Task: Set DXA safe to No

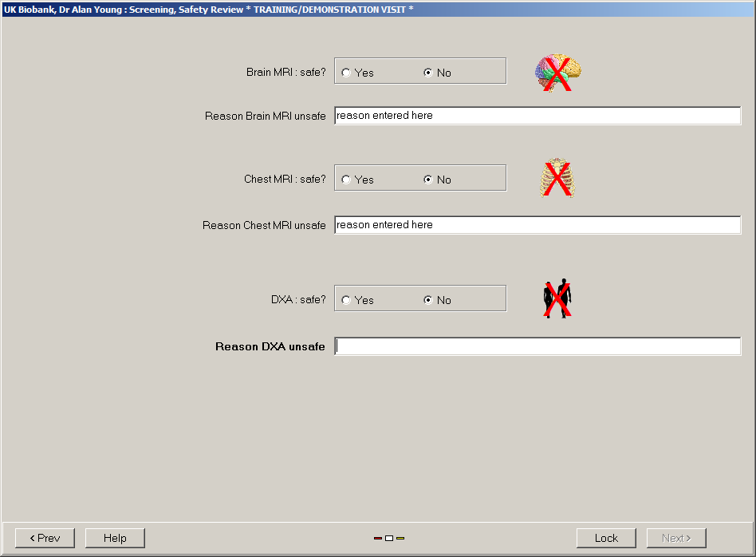Action: [x=428, y=300]
